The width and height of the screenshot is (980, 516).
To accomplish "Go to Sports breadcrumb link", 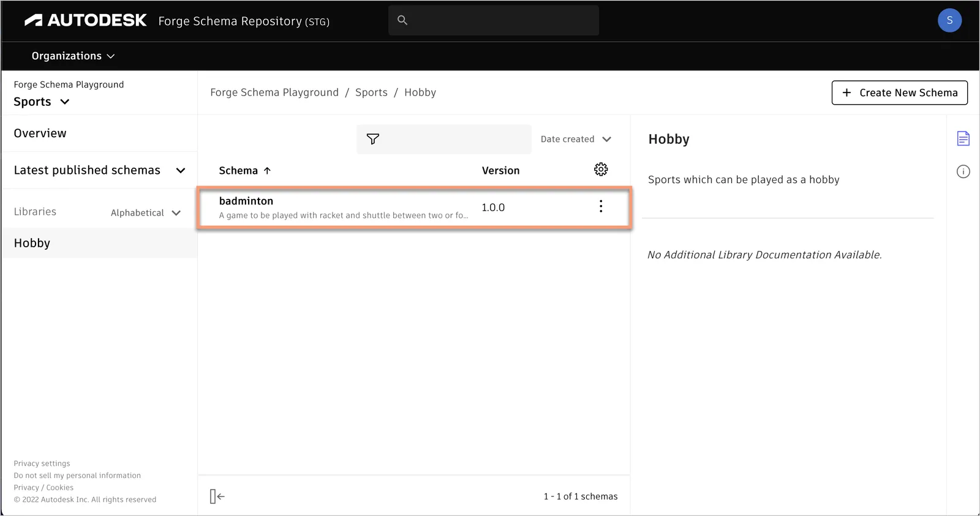I will pyautogui.click(x=371, y=92).
